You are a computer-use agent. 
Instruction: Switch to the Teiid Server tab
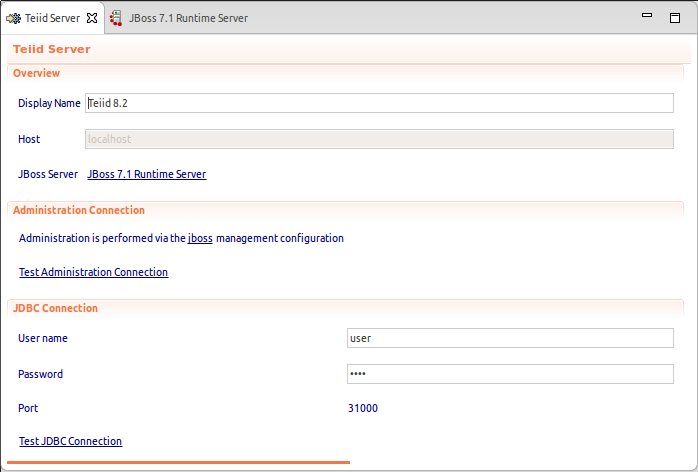51,18
